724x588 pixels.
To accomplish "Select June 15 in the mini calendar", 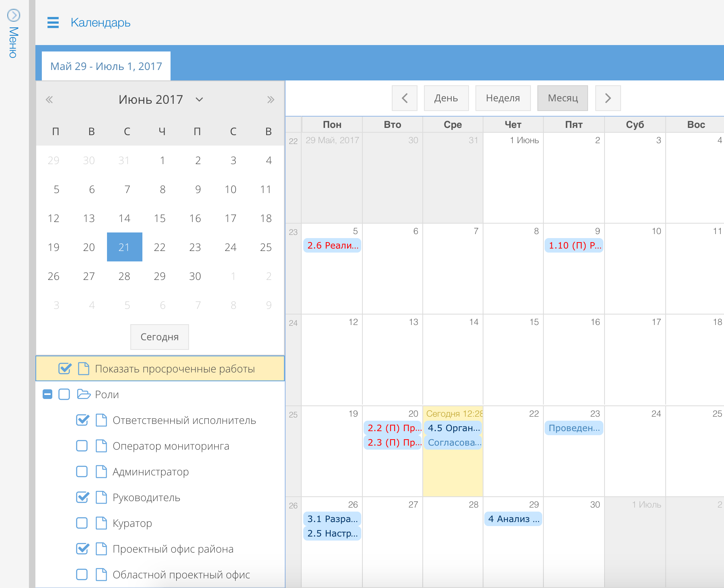I will (x=160, y=218).
